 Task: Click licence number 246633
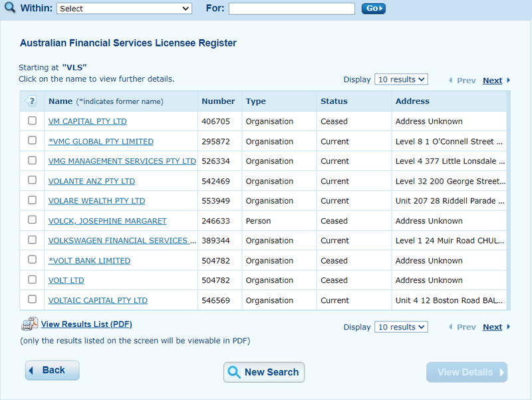[x=215, y=221]
